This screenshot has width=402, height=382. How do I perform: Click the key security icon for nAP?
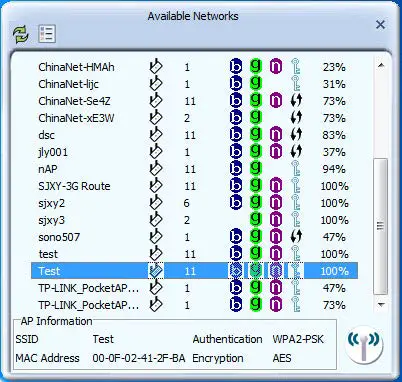click(x=296, y=169)
